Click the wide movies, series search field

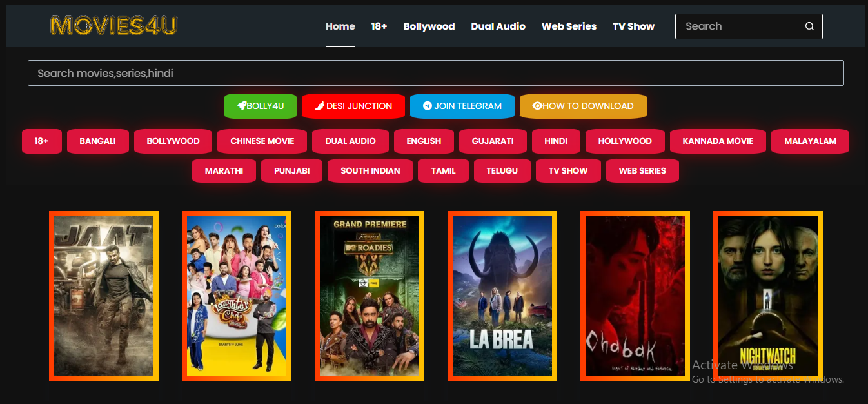[435, 73]
